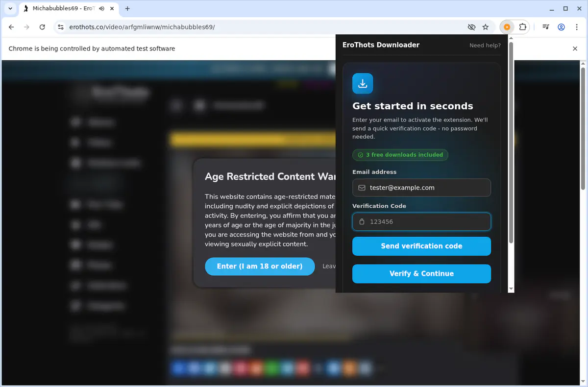Click the browser back arrow

pos(11,27)
